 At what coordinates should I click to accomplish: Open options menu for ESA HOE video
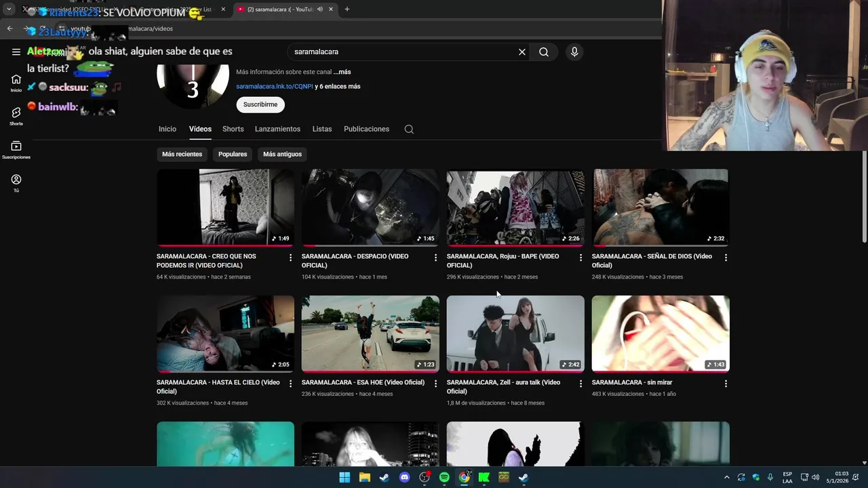point(435,384)
